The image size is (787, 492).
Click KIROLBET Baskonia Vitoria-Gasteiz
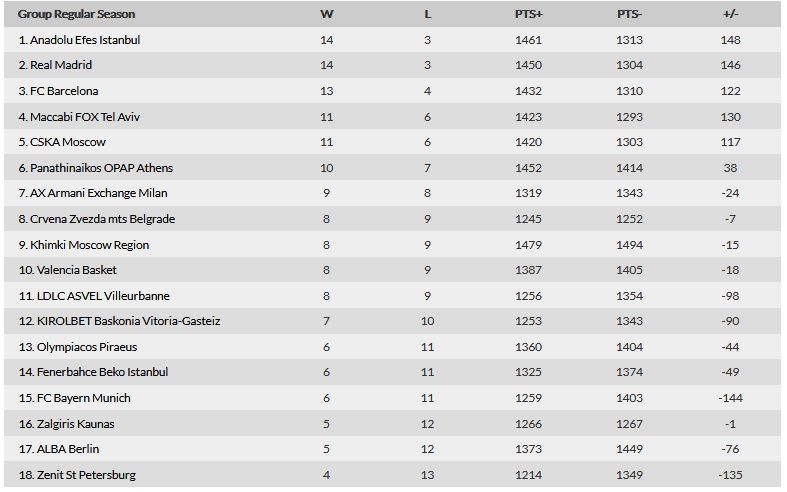128,321
